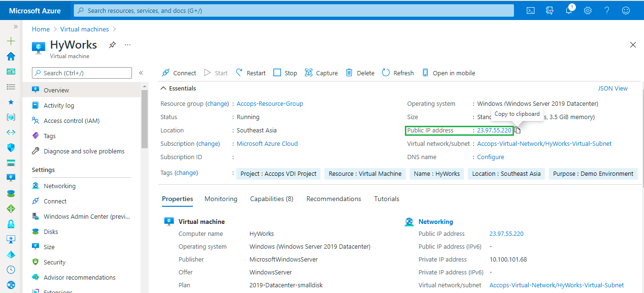Connect to the VM from the toolbar
644x293 pixels.
[x=179, y=73]
